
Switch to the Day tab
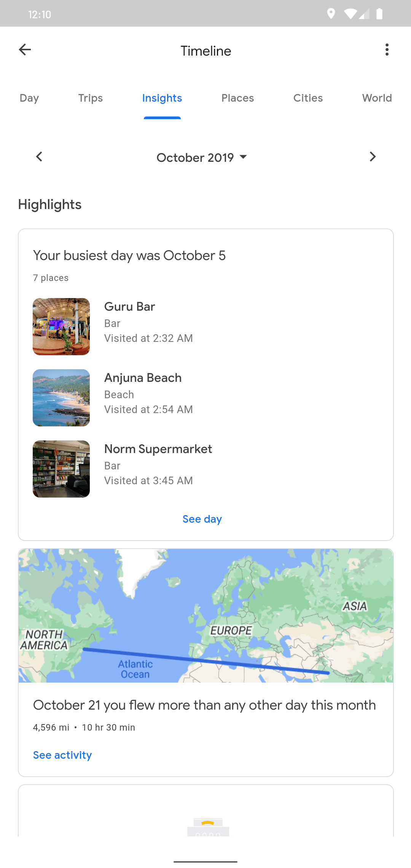coord(29,98)
